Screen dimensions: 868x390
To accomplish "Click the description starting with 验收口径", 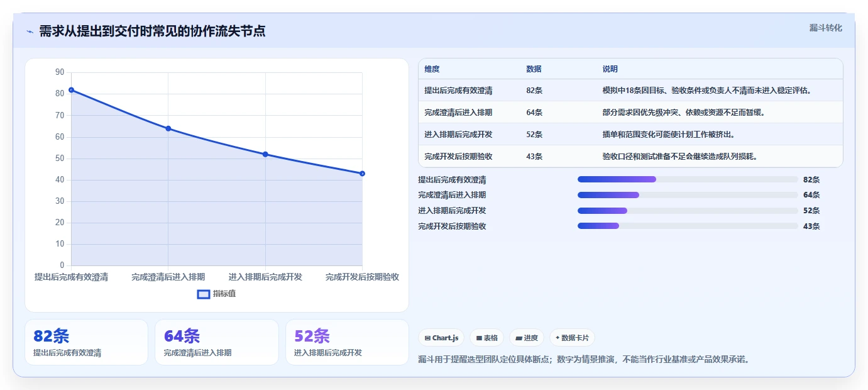I will pyautogui.click(x=680, y=157).
